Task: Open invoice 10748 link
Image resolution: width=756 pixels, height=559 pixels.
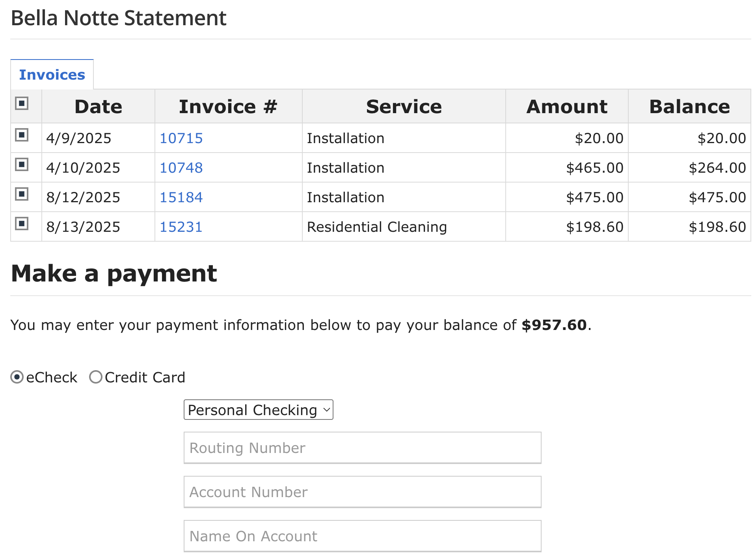Action: (x=181, y=168)
